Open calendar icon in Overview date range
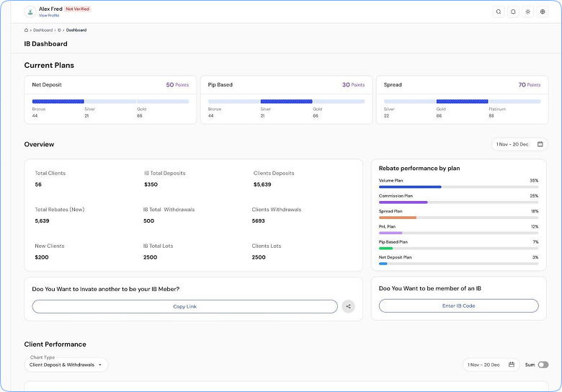562x392 pixels. [540, 144]
